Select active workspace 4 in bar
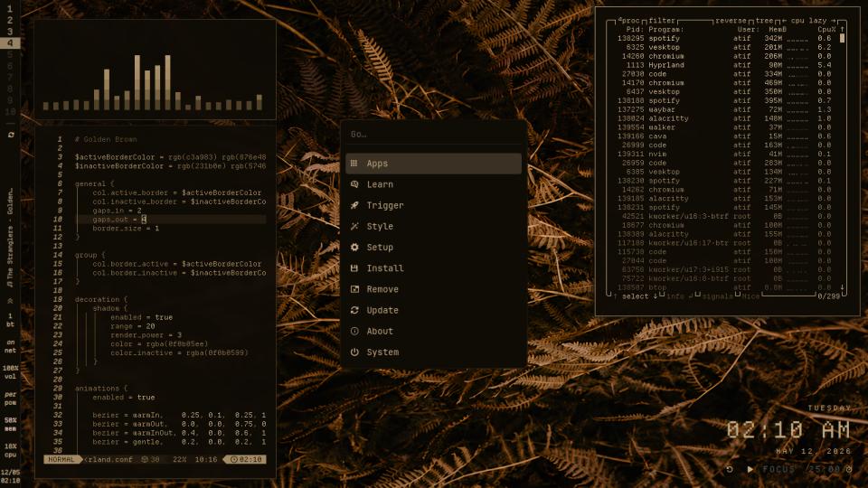Viewport: 868px width, 488px height. pyautogui.click(x=10, y=42)
